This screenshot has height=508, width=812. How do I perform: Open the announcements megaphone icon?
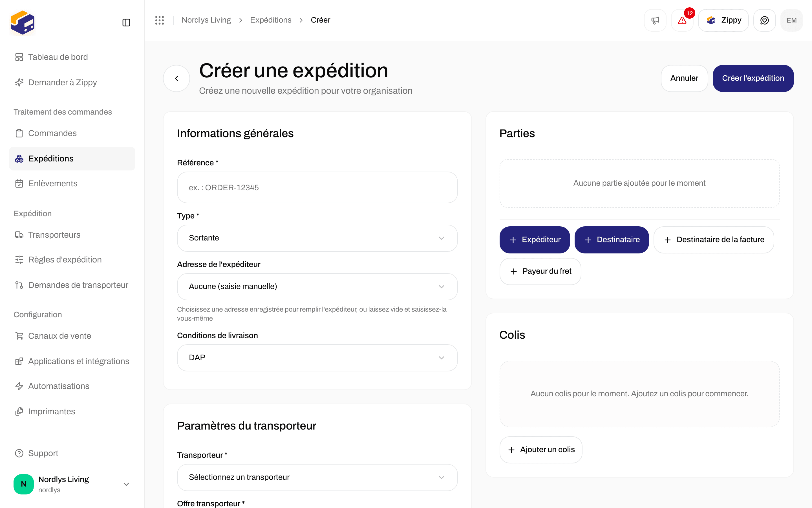(655, 20)
